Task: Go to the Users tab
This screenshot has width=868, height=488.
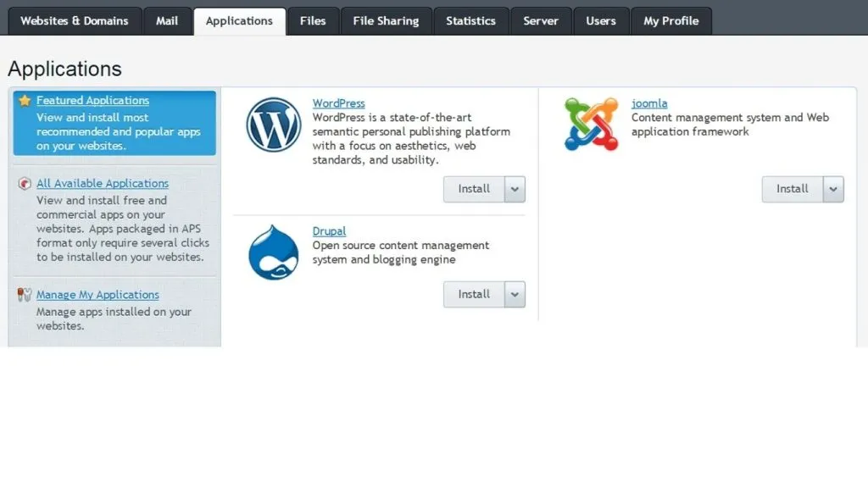Action: pyautogui.click(x=601, y=21)
